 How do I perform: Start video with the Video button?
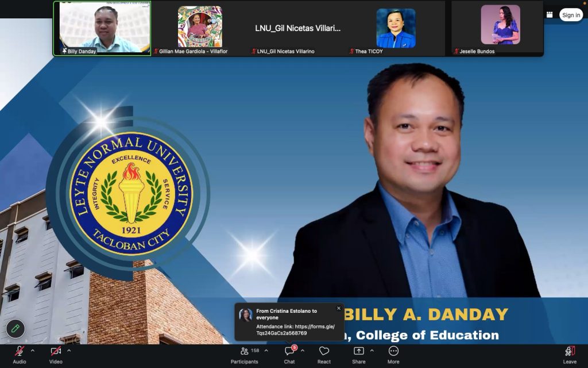point(56,355)
